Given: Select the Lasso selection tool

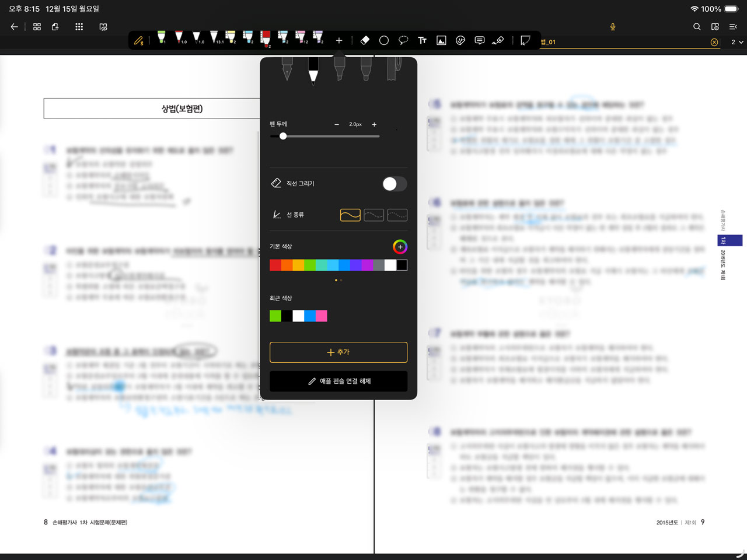Looking at the screenshot, I should click(x=403, y=40).
